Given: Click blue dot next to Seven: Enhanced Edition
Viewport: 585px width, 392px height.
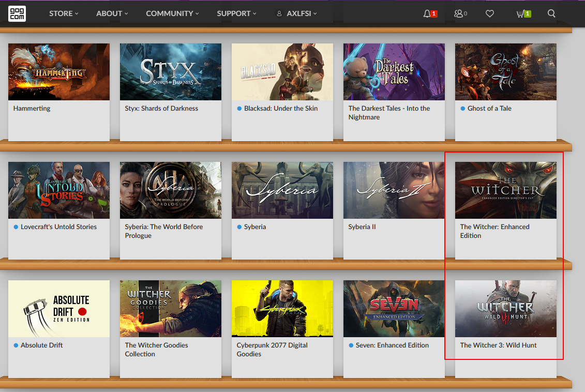Looking at the screenshot, I should pos(351,345).
